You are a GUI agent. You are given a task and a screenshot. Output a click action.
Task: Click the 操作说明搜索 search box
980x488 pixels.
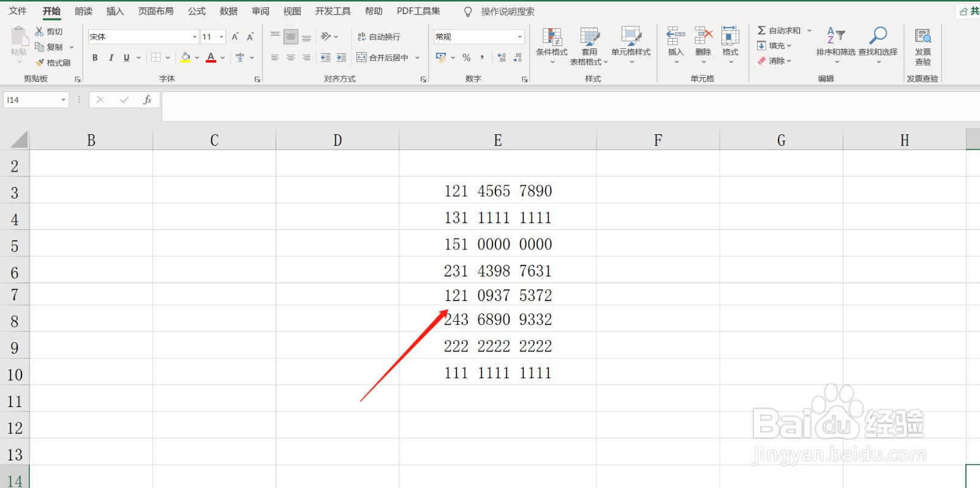(508, 12)
